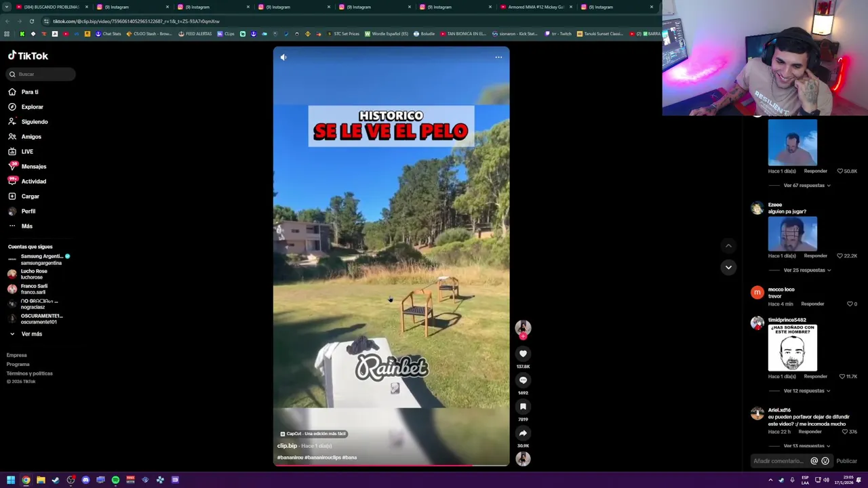
Task: Expand Ver más followed accounts
Action: point(26,333)
